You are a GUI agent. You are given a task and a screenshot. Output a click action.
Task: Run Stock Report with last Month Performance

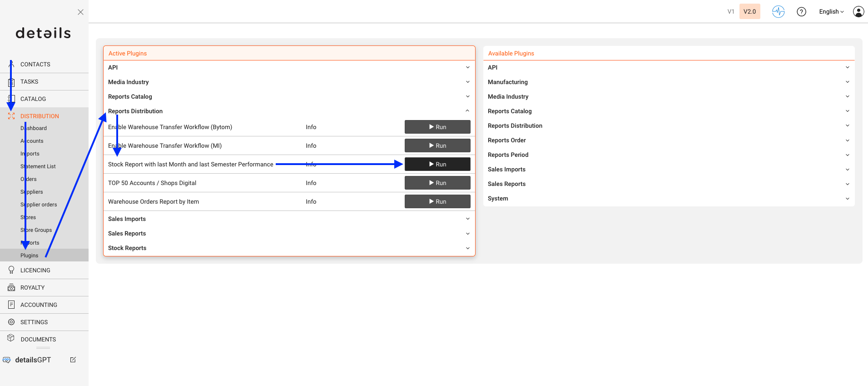pos(437,164)
